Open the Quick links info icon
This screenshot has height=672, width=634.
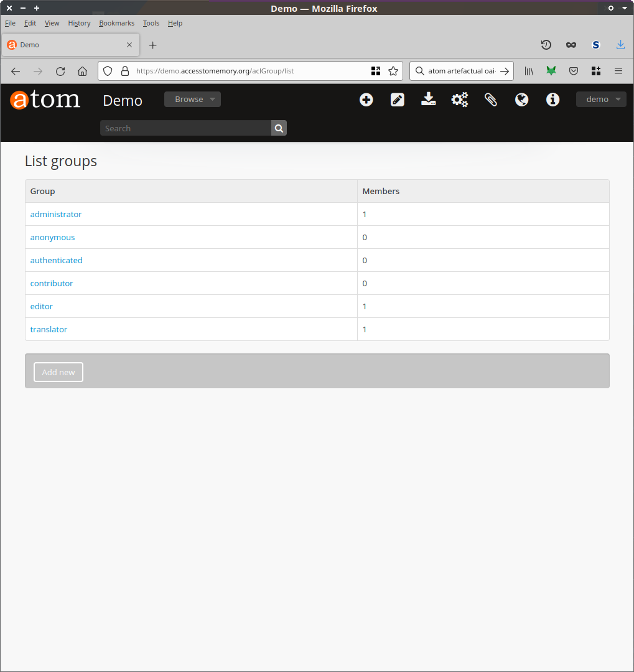(552, 100)
